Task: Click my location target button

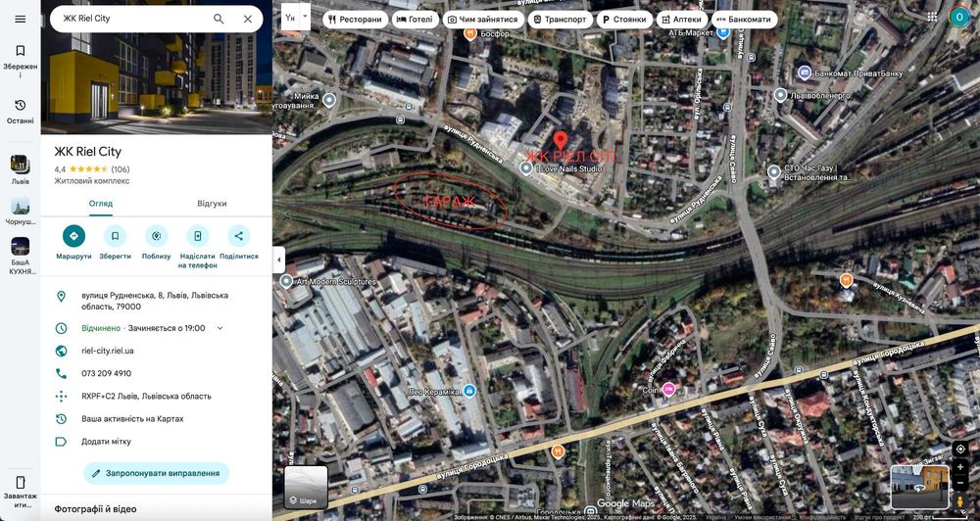Action: (960, 450)
